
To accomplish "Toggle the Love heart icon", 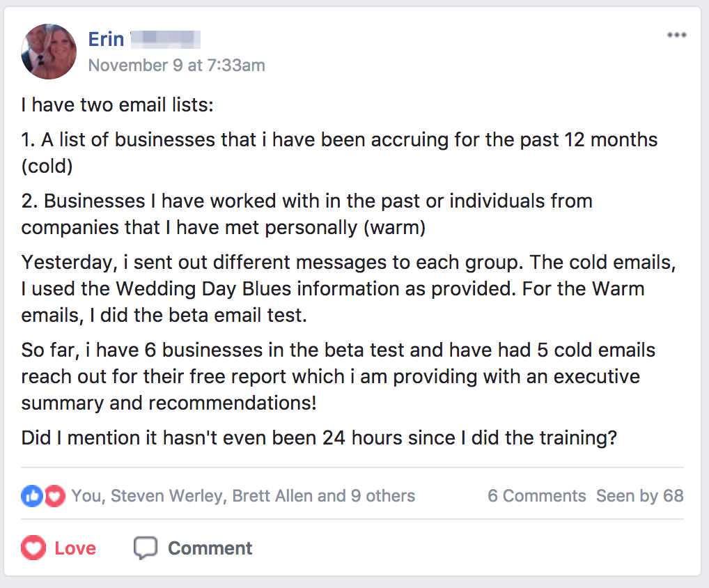I will tap(33, 548).
